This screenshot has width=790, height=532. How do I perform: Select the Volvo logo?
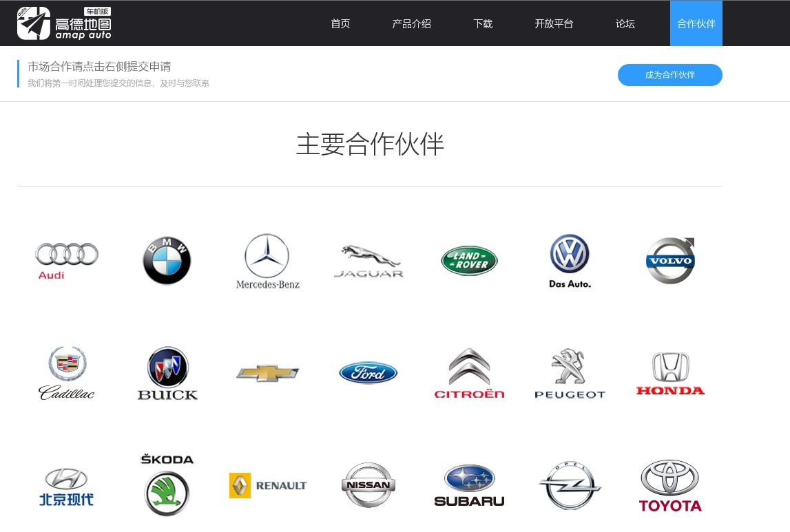[x=671, y=261]
